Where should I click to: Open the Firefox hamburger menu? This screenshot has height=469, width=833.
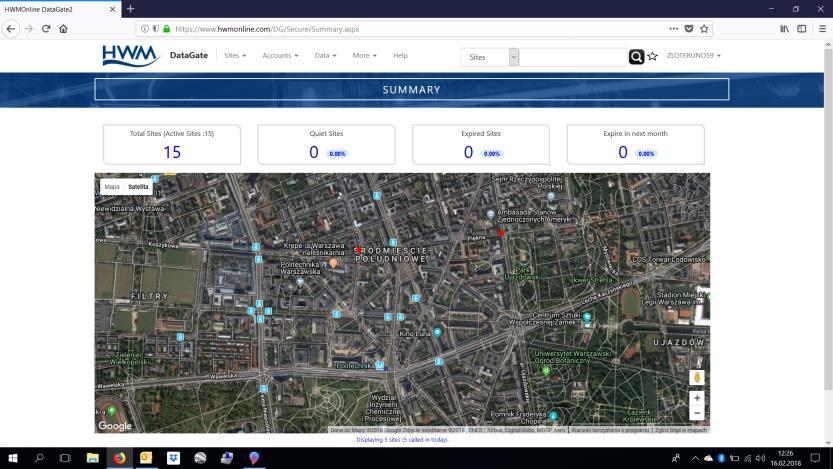tap(822, 29)
